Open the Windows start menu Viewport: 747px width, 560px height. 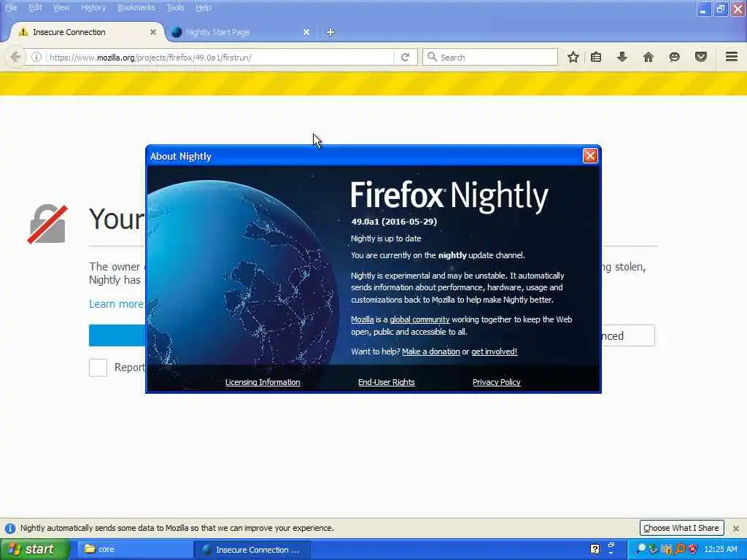click(34, 549)
